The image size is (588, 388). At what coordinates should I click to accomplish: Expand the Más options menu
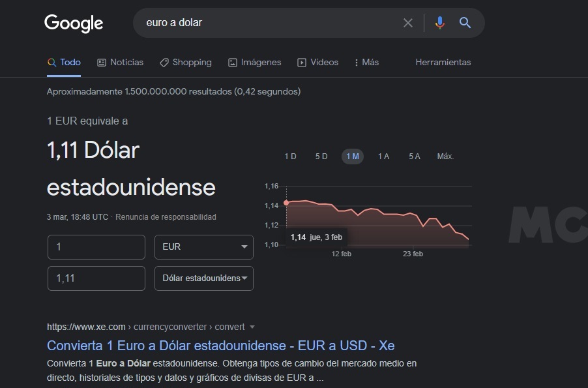[x=366, y=63]
